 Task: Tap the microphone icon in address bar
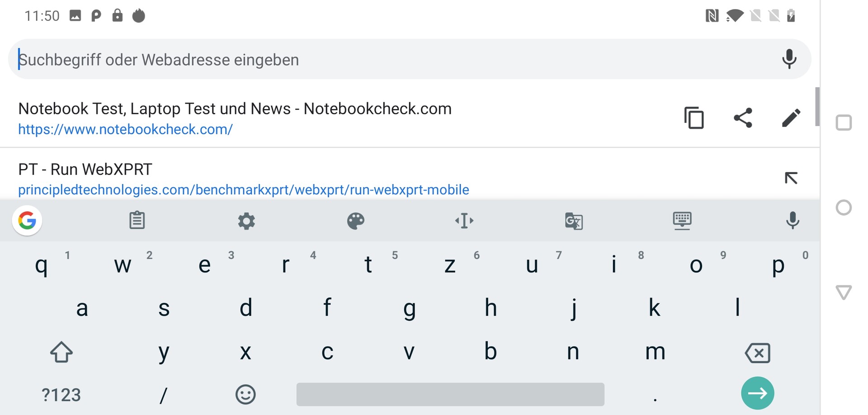pos(789,59)
